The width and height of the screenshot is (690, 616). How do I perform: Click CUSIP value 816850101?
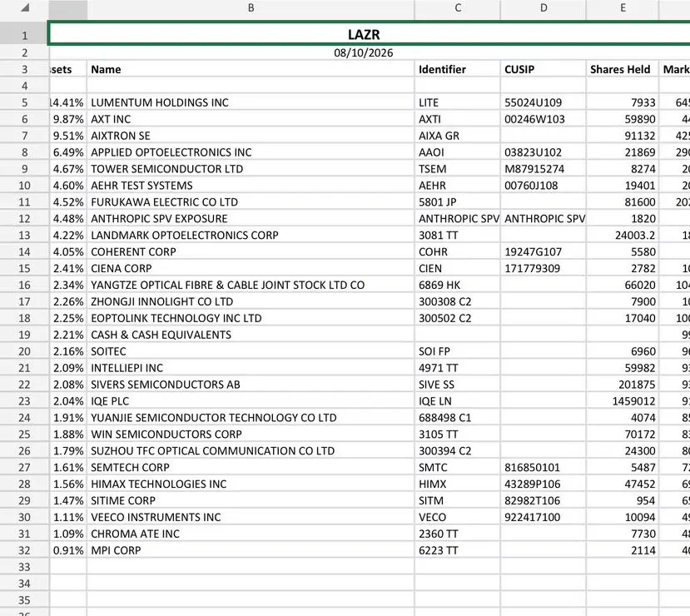point(543,467)
